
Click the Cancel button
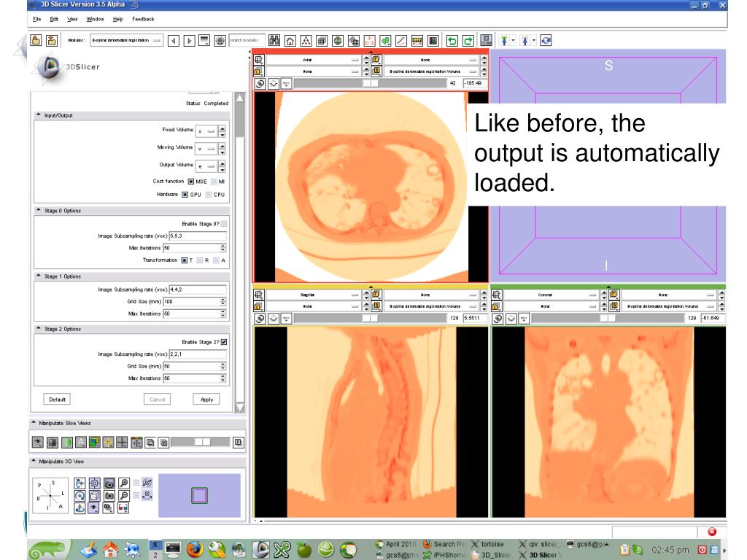[158, 400]
